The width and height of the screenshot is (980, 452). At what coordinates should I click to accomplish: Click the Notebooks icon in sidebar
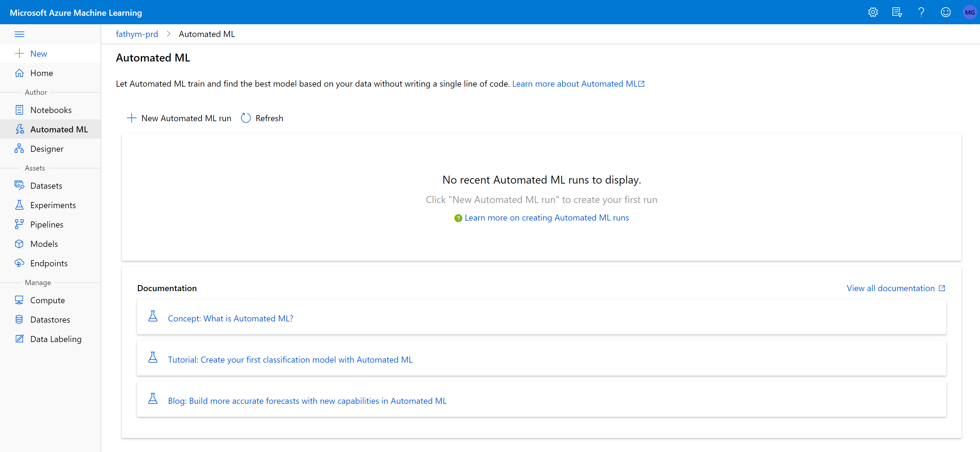click(x=19, y=110)
